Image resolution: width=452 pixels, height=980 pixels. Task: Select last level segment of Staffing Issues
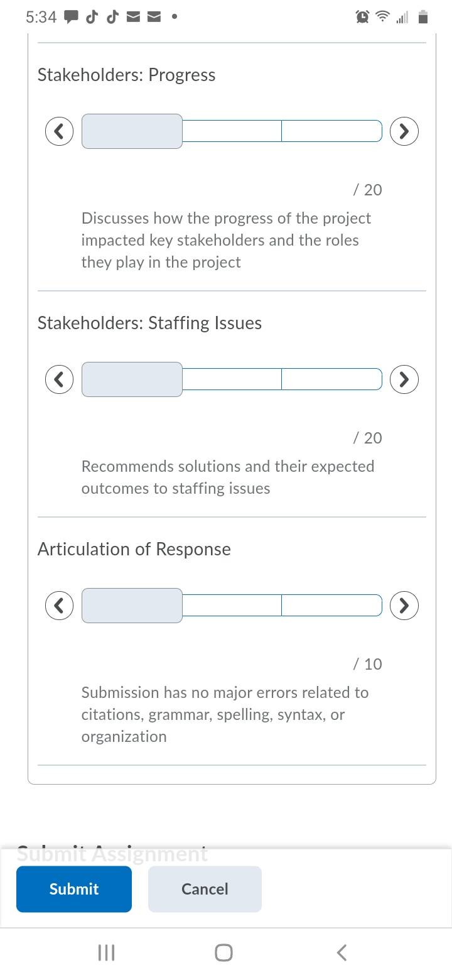[332, 379]
